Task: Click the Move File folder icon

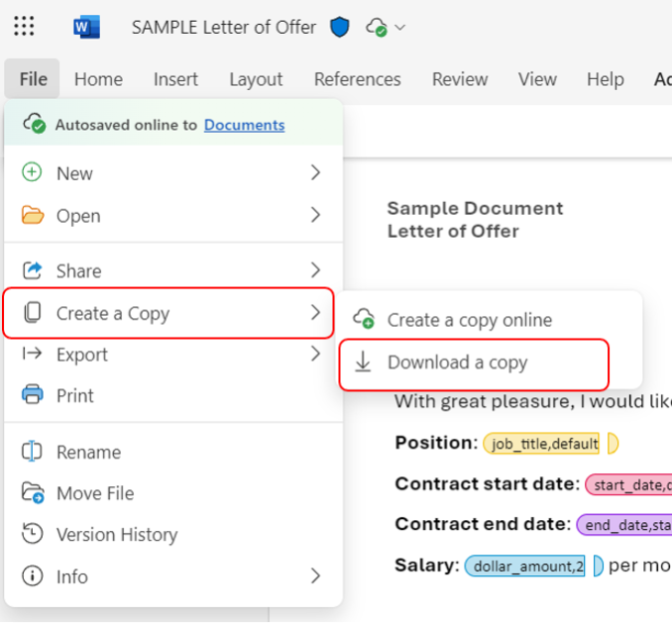Action: coord(33,493)
